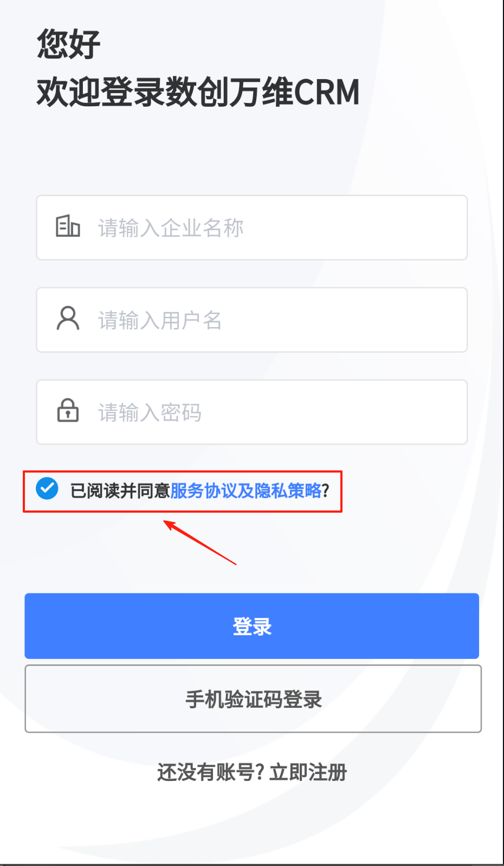Click the building icon in company field
The height and width of the screenshot is (866, 504).
pos(68,227)
